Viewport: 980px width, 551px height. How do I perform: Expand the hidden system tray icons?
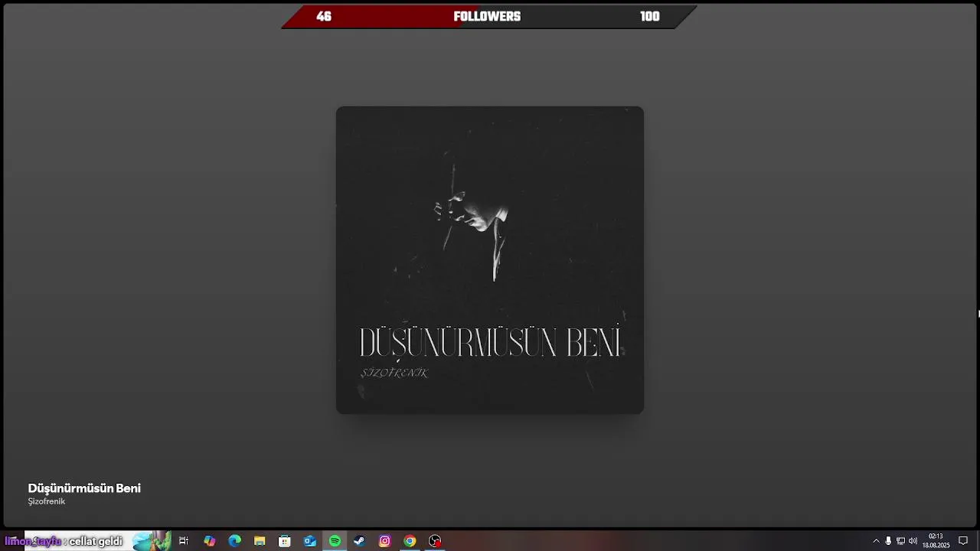coord(876,541)
